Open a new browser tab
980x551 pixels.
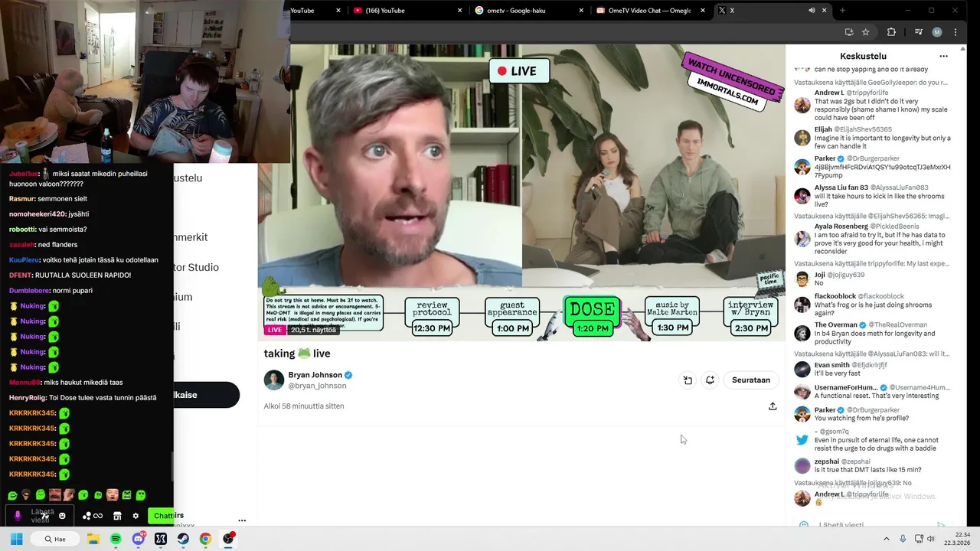tap(842, 10)
